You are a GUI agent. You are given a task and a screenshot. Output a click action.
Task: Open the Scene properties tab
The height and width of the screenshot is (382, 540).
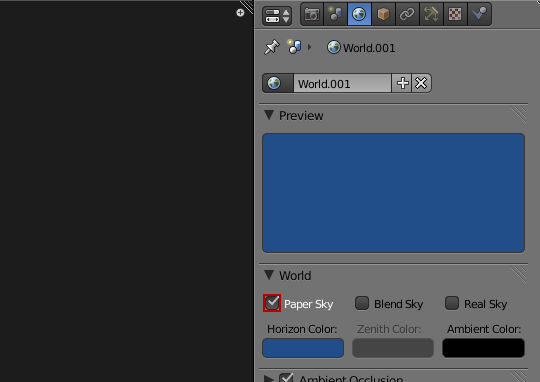point(335,14)
